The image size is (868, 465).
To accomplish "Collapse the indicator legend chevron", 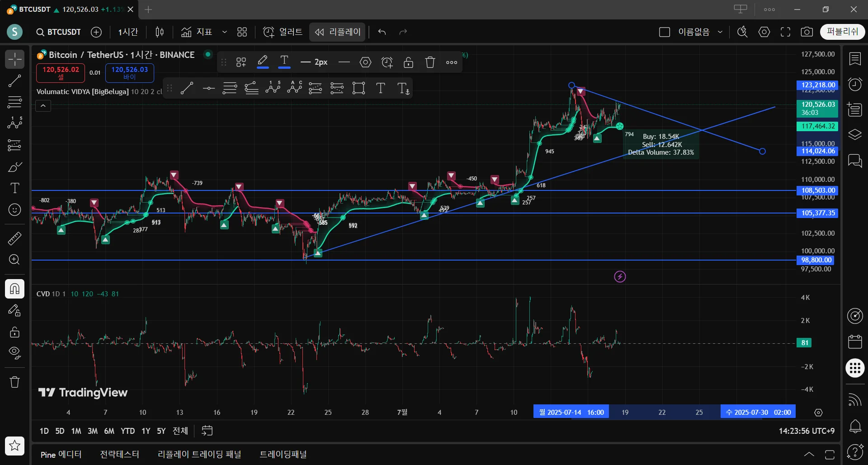I will pos(43,106).
